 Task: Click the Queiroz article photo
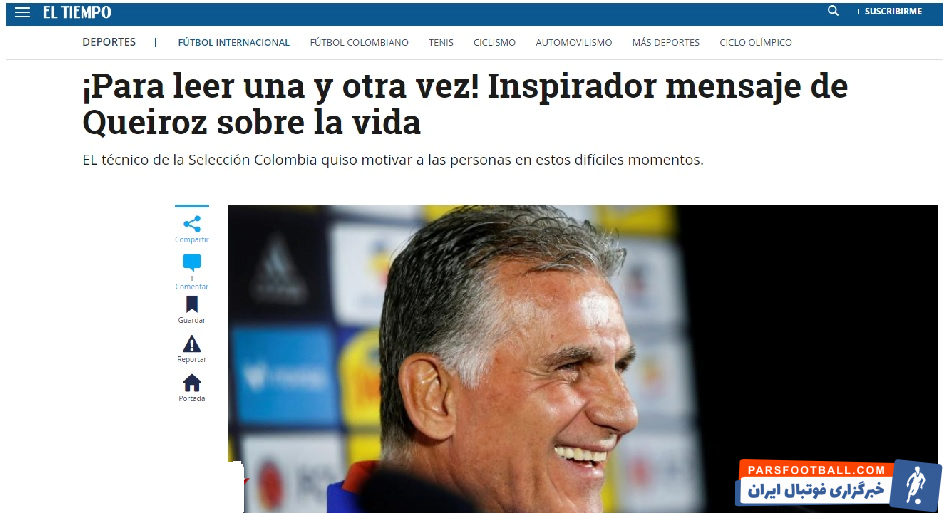tap(582, 358)
